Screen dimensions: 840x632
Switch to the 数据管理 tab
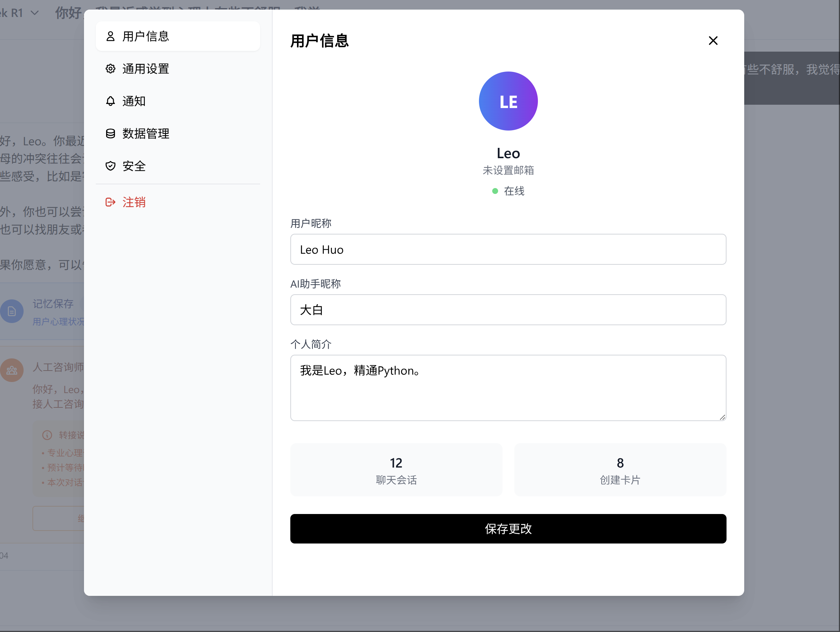(146, 133)
